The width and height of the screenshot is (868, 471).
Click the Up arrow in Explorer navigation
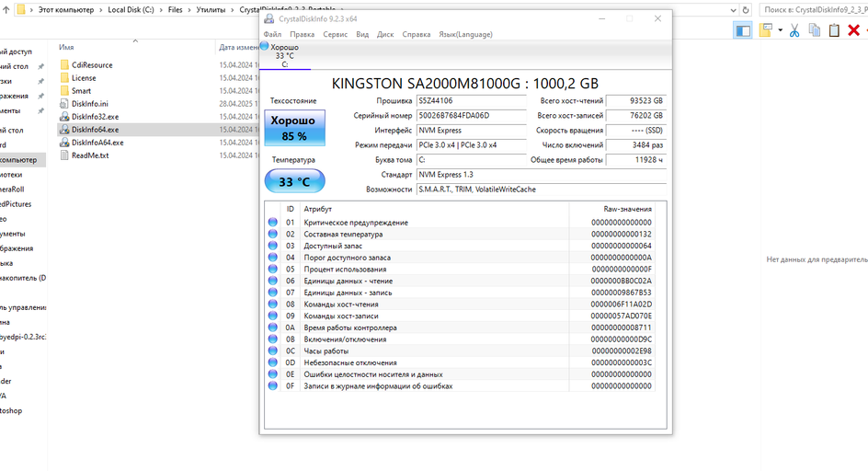coord(6,10)
